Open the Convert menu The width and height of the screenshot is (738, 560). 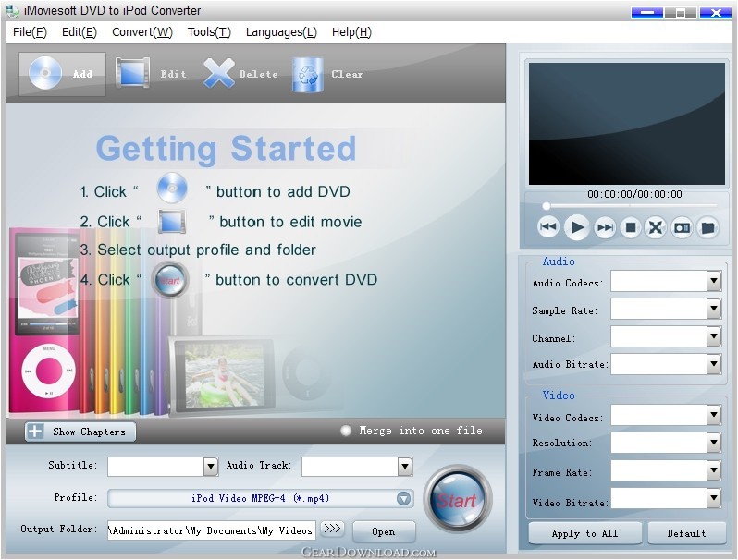pos(142,32)
